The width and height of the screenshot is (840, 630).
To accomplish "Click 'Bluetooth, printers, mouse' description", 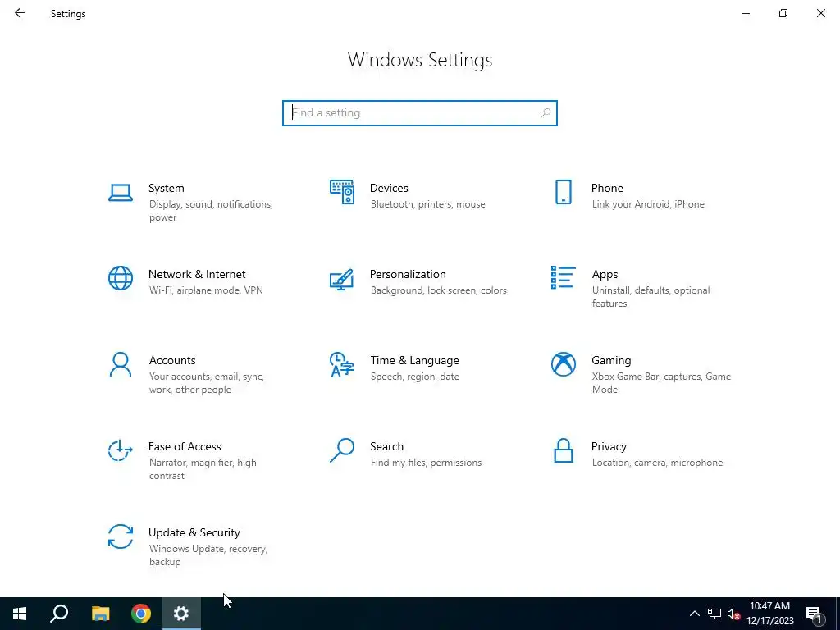I will point(427,204).
